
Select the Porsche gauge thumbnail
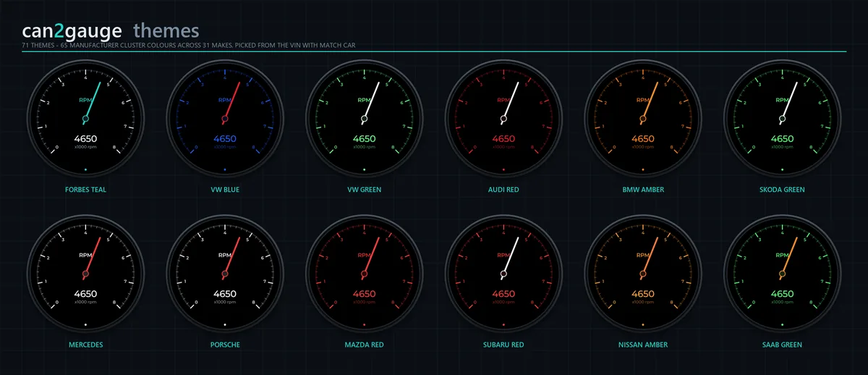point(225,274)
